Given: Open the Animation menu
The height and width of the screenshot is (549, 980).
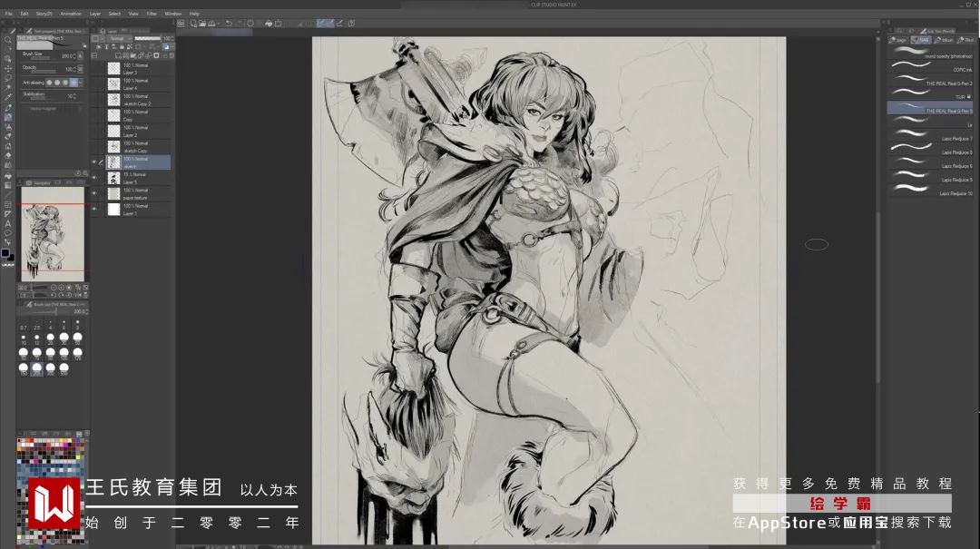Looking at the screenshot, I should (x=71, y=13).
